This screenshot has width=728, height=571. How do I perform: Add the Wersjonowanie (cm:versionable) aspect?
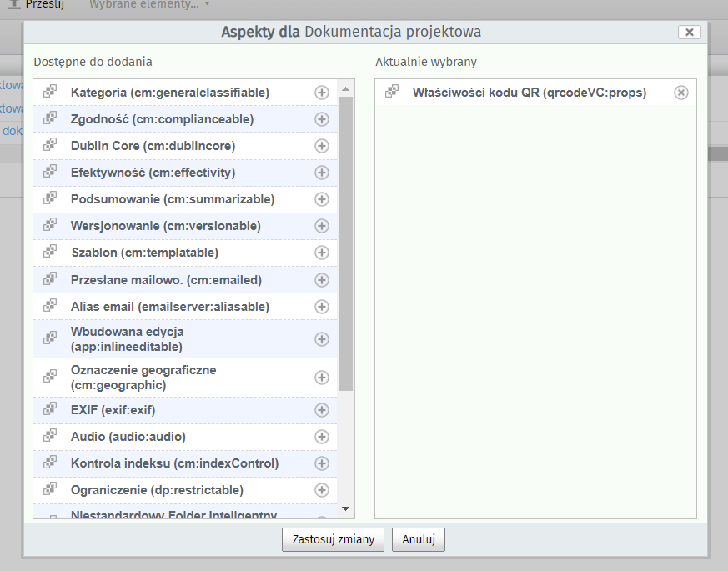[321, 226]
